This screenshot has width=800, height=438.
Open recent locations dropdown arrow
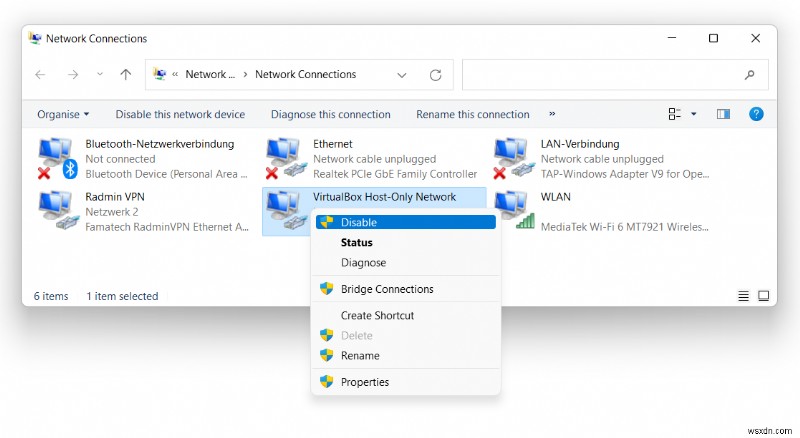tap(100, 75)
